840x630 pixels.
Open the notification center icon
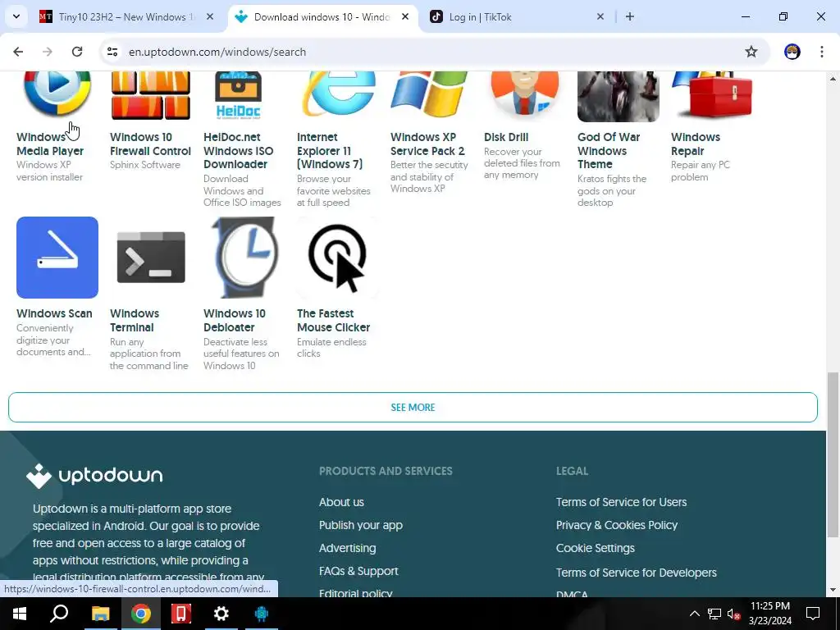click(813, 614)
